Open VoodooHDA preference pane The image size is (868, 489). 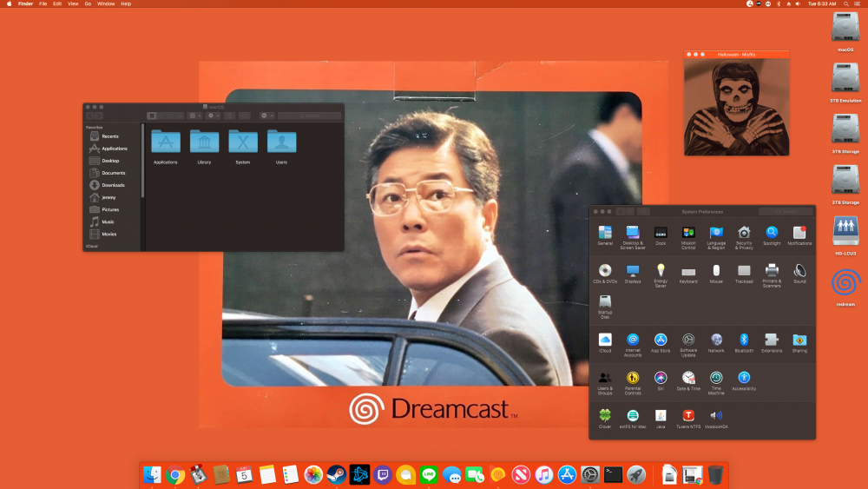tap(716, 419)
